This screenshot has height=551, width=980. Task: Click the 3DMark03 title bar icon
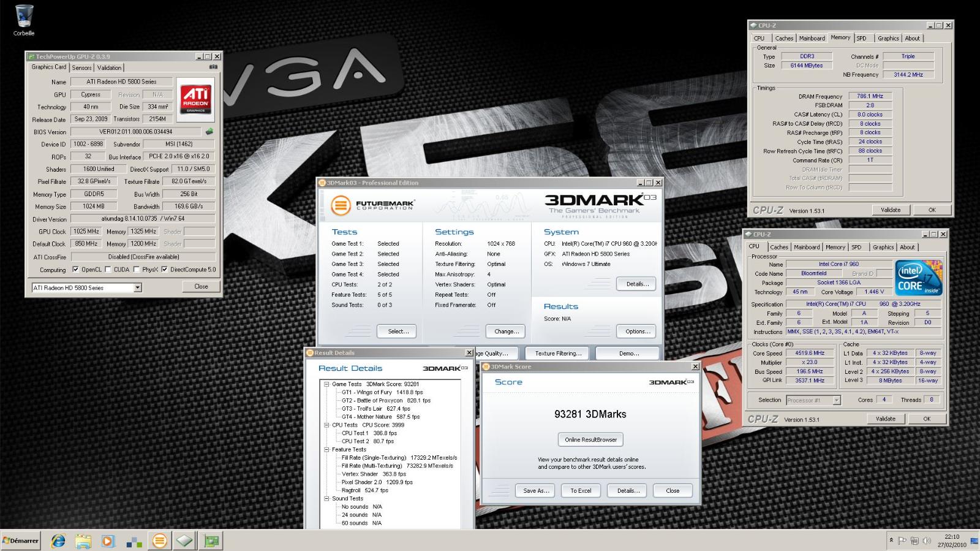point(322,183)
